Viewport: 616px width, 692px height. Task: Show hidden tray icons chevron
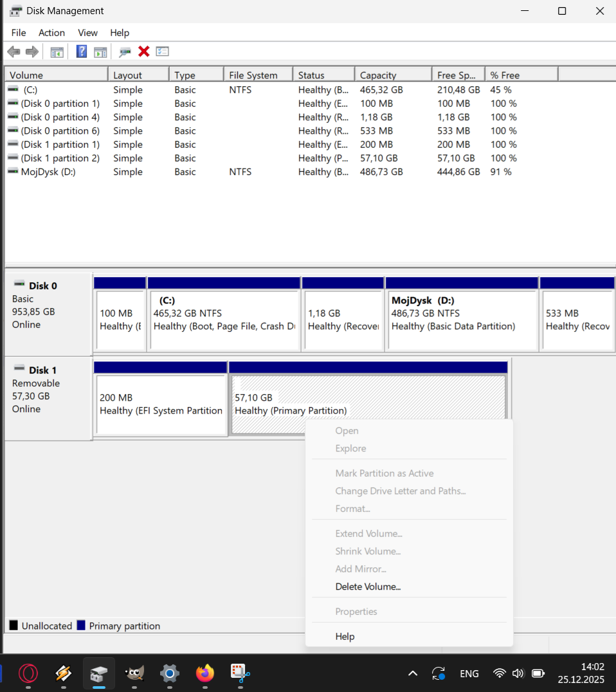413,673
